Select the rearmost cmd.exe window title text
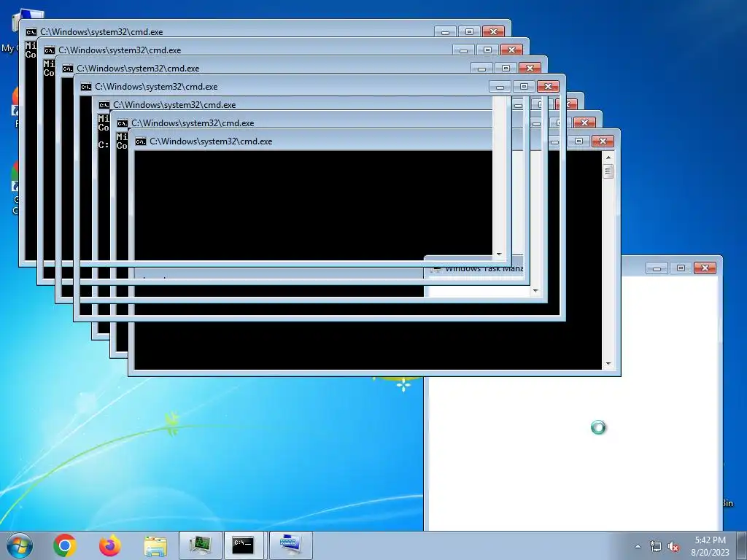The image size is (747, 560). (101, 32)
